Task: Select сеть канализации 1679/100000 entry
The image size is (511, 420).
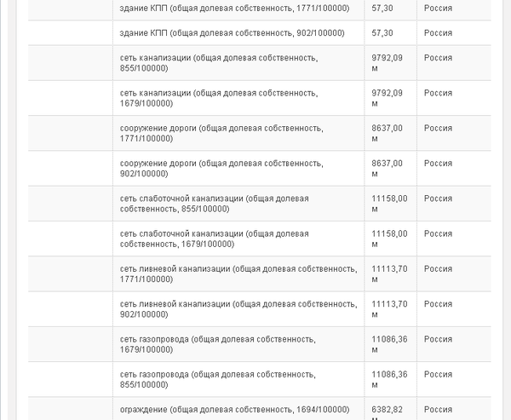Action: 219,98
